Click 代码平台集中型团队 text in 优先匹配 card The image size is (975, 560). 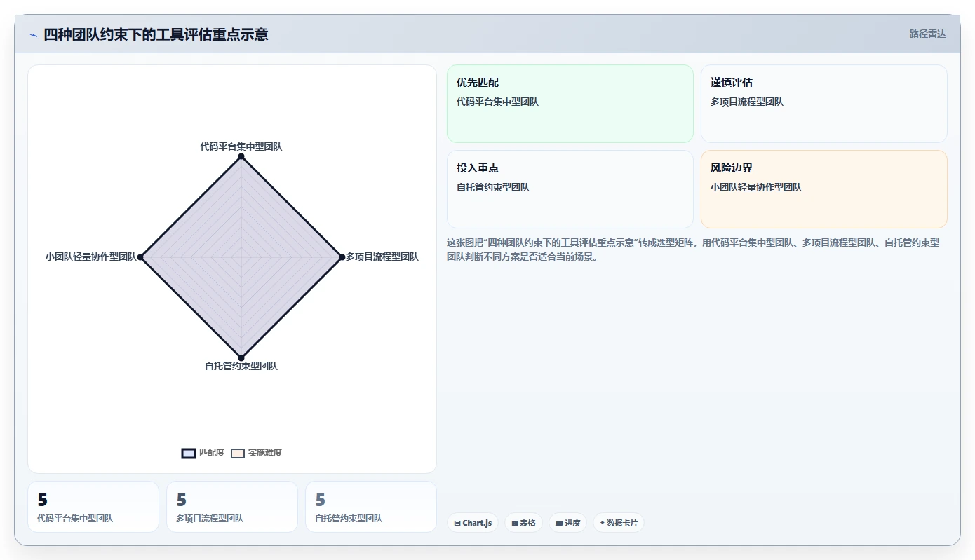497,102
